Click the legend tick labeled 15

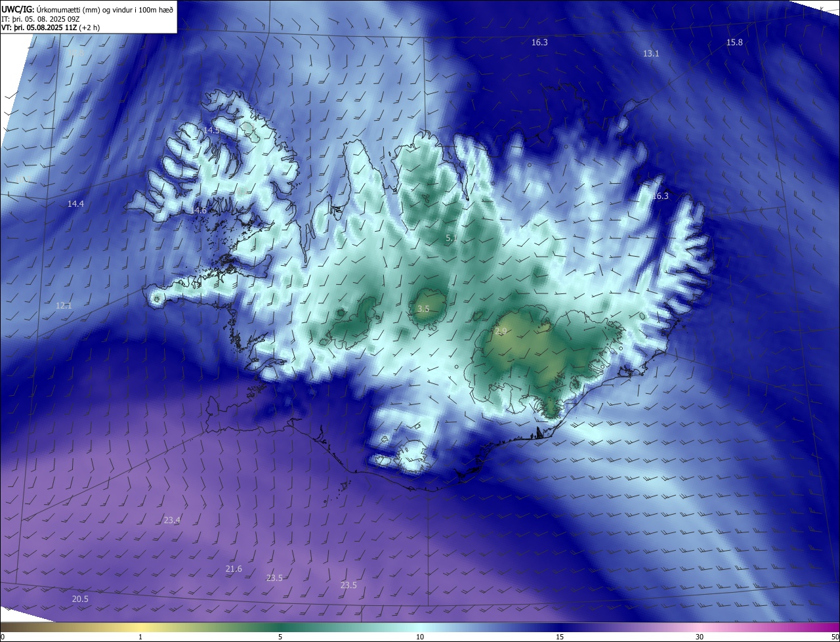[x=560, y=637]
